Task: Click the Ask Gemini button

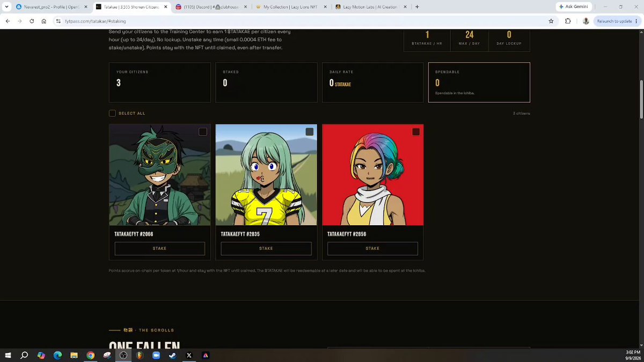Action: (574, 7)
